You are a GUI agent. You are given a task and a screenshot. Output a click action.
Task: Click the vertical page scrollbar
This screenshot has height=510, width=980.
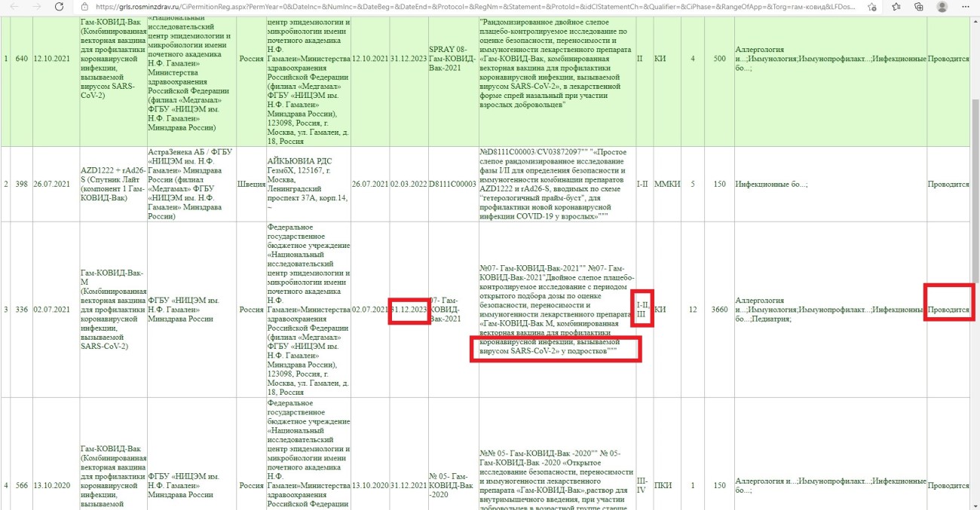point(975,264)
